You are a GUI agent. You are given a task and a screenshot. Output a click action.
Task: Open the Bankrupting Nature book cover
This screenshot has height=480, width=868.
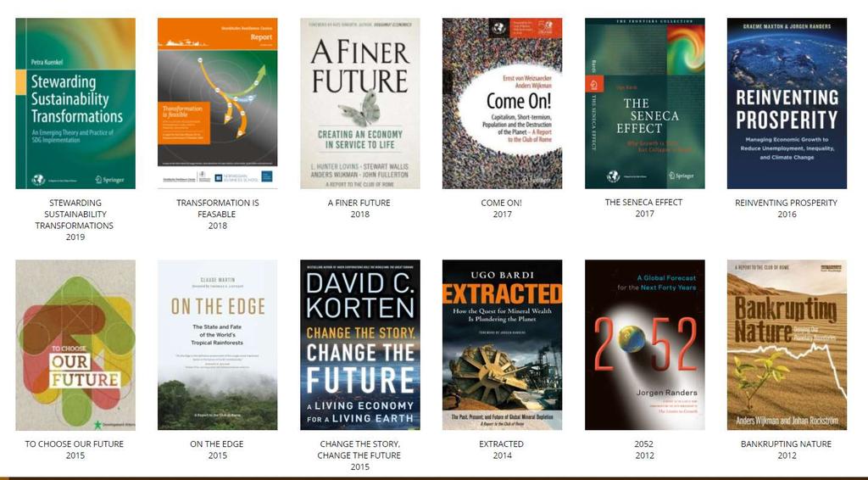[787, 345]
